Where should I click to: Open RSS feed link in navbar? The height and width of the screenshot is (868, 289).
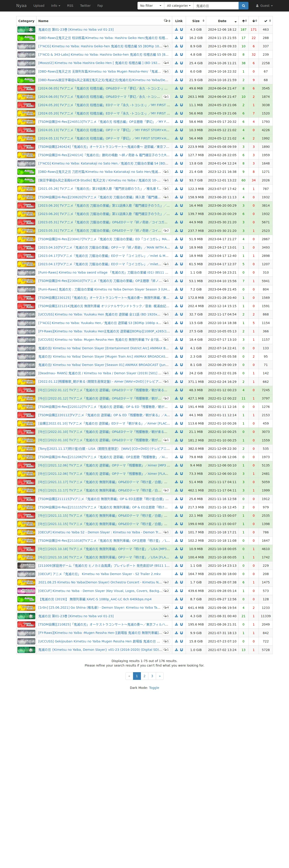tap(70, 6)
